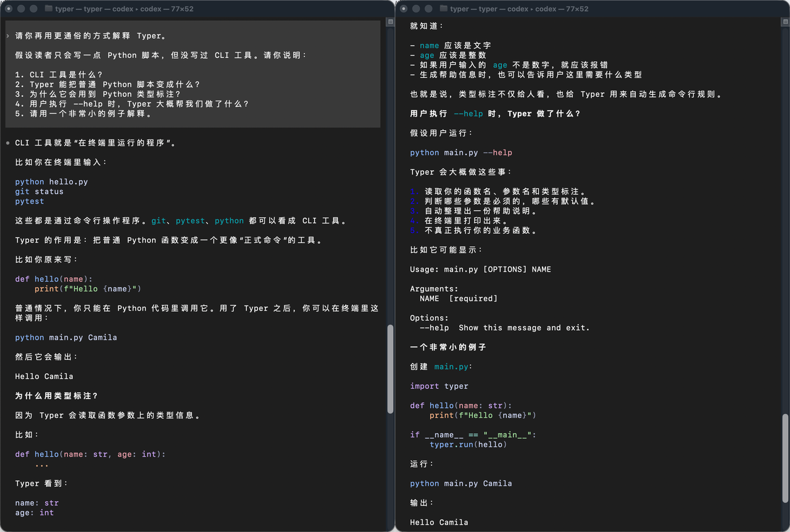Click the bullet "- age 应该是整数"

448,56
